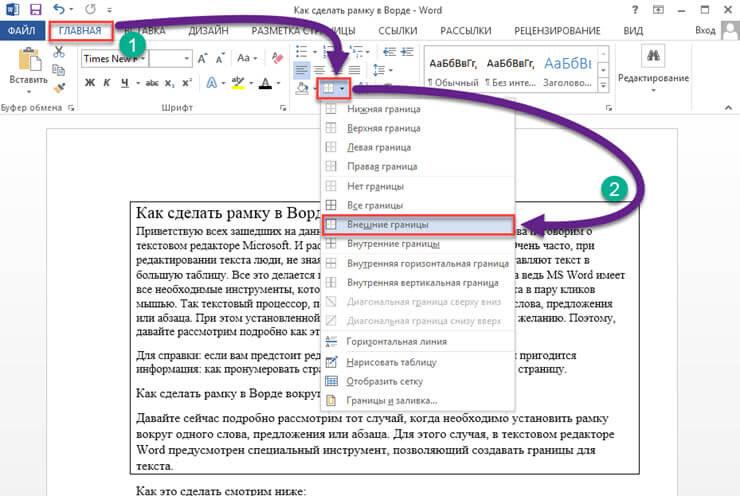The width and height of the screenshot is (740, 496).
Task: Apply font color A button
Action: 266,83
